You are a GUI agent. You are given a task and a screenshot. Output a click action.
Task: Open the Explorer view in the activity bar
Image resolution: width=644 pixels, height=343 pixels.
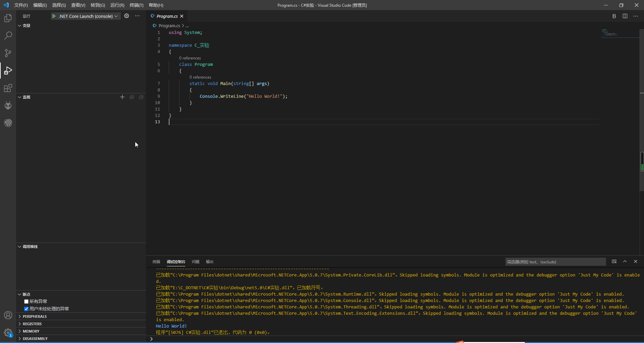pos(8,18)
